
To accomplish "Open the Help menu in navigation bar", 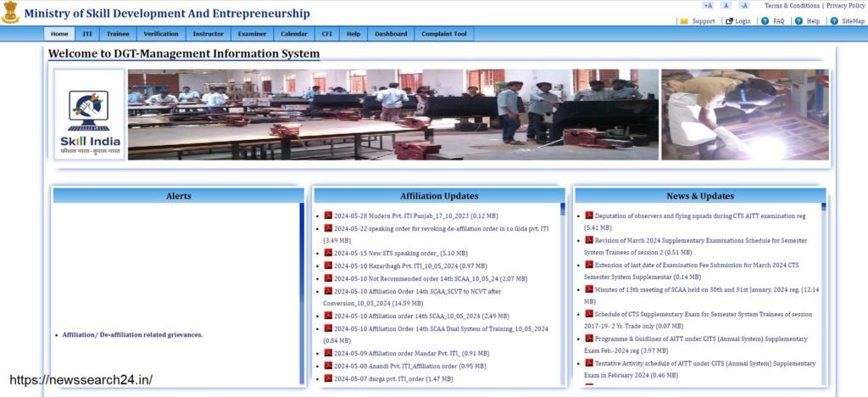I will pos(353,34).
